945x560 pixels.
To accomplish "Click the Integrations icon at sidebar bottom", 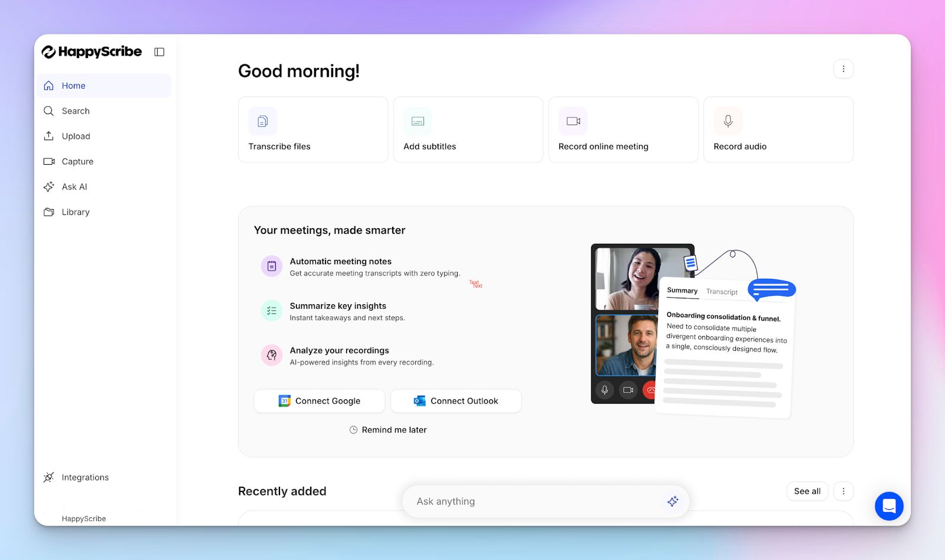I will (x=48, y=477).
